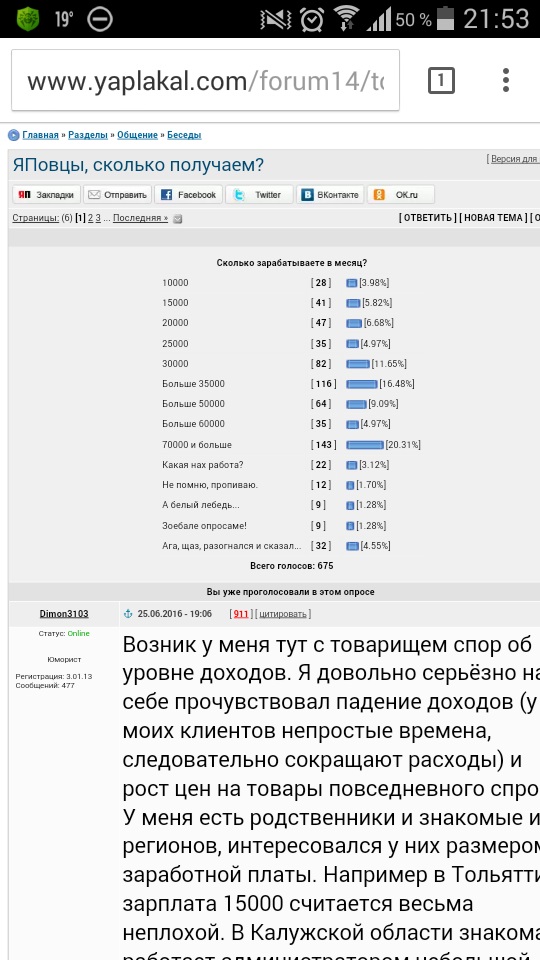Click the 16.48% result bar
The height and width of the screenshot is (960, 540).
coord(362,384)
